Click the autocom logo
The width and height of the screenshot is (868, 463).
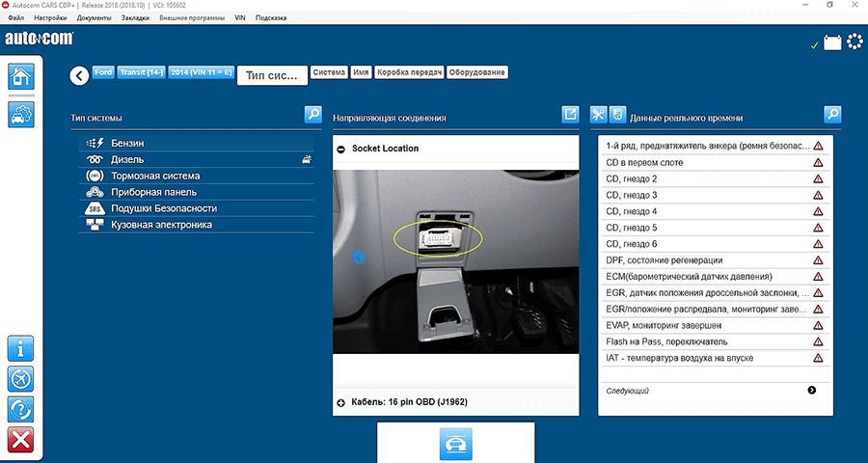click(39, 39)
